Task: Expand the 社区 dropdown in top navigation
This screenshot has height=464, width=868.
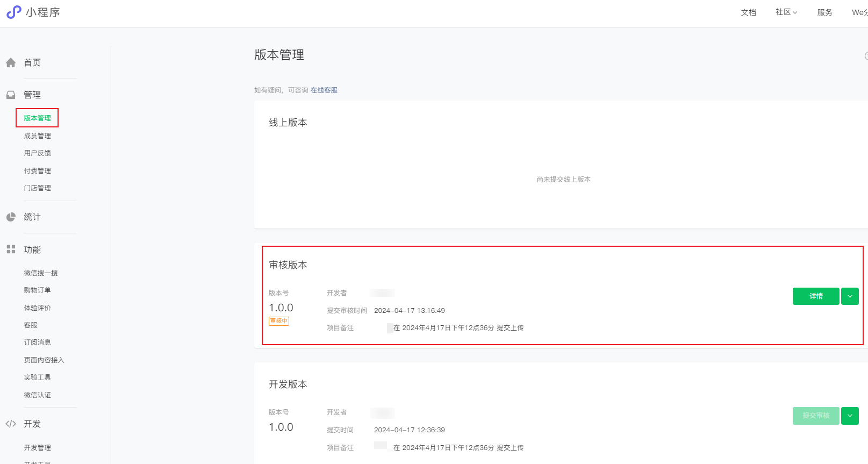Action: click(786, 12)
